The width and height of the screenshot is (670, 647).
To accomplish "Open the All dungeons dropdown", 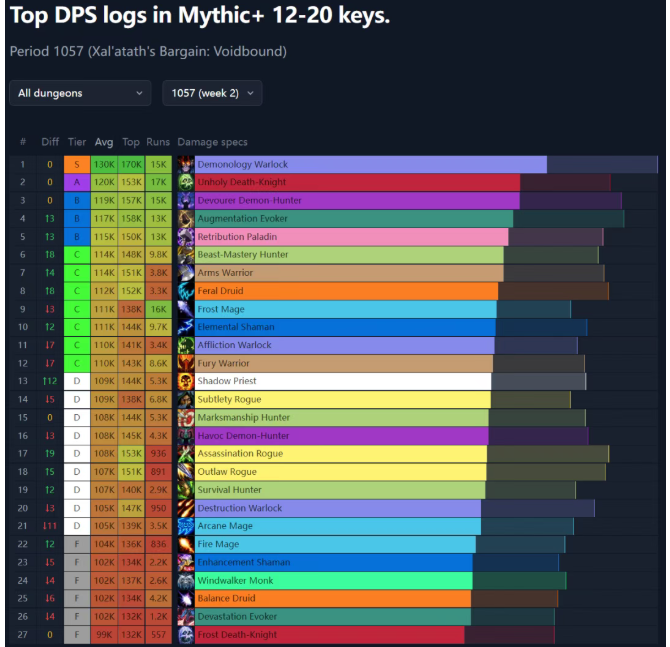I will click(80, 93).
